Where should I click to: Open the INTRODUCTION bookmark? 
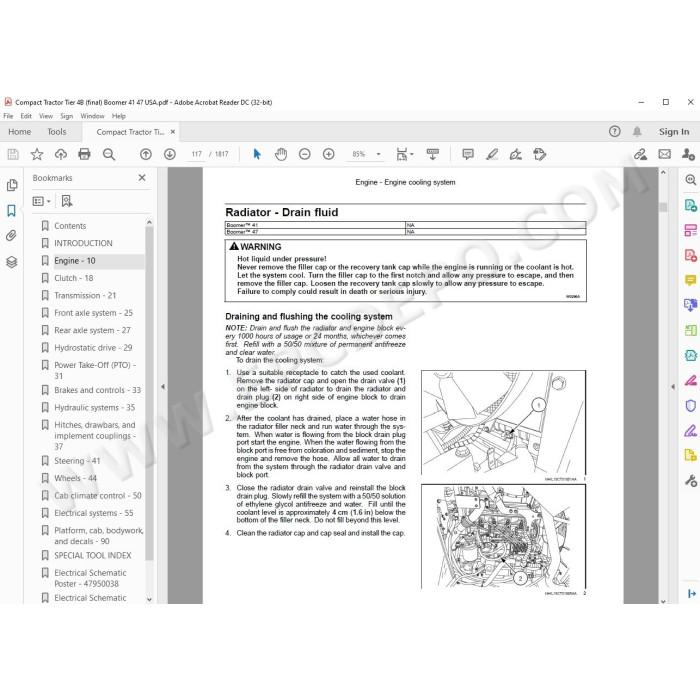click(x=83, y=243)
